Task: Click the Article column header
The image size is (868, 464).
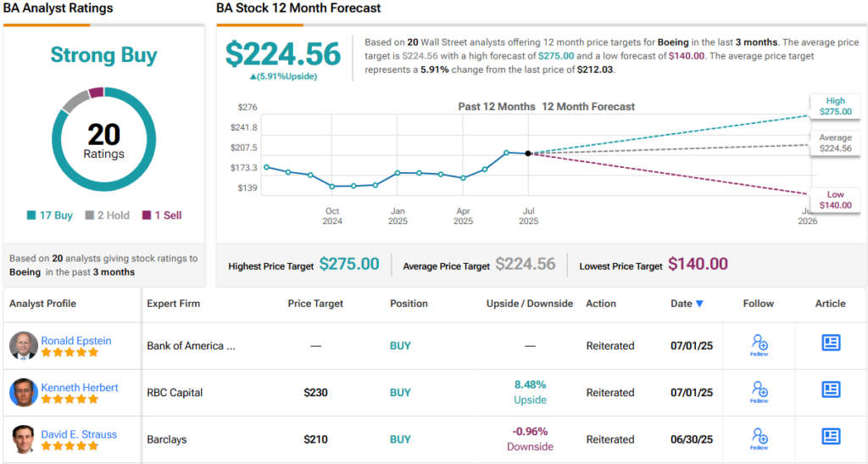Action: pyautogui.click(x=831, y=304)
